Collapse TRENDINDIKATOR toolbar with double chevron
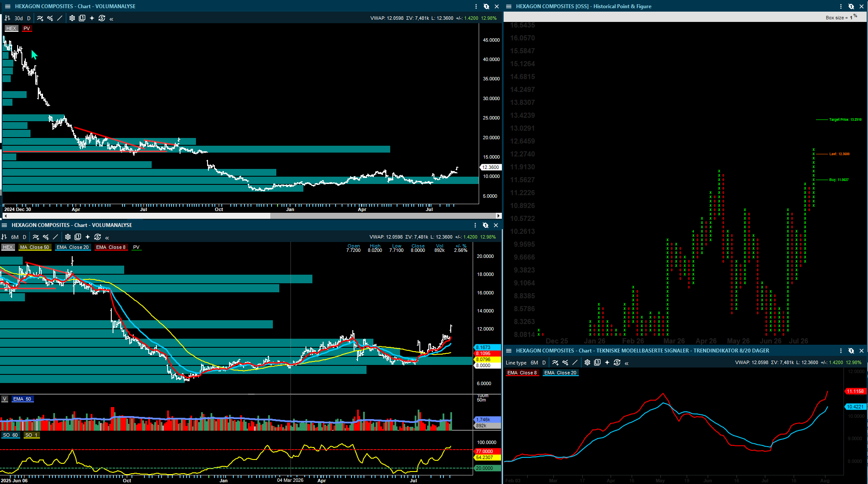This screenshot has width=868, height=484. 627,363
